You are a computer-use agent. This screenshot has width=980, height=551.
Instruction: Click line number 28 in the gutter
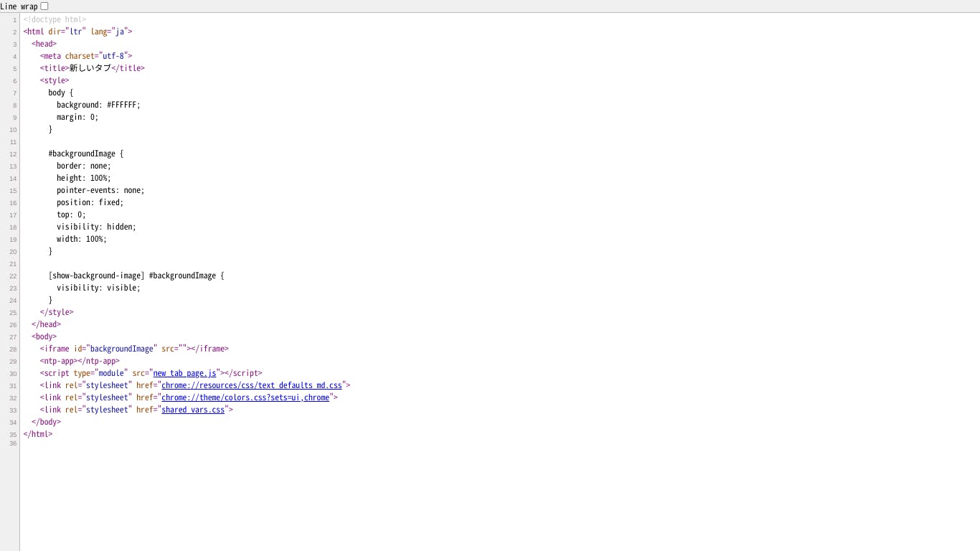tap(13, 349)
